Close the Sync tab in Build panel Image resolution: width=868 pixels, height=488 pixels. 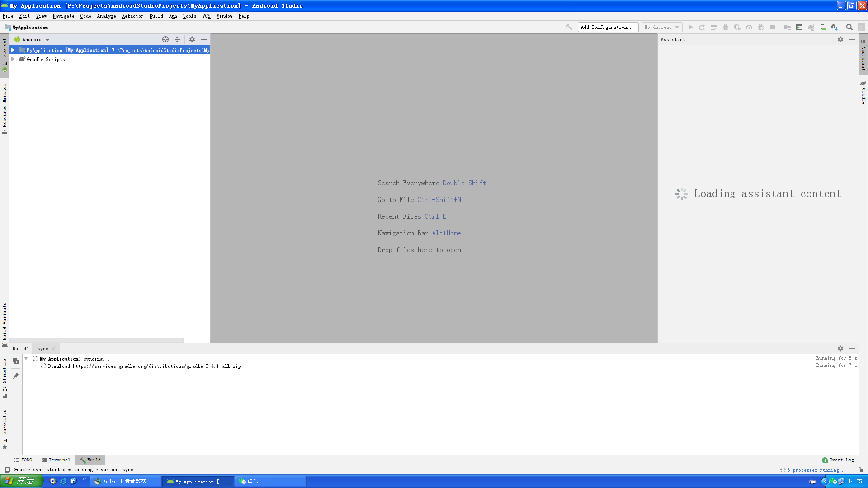pos(53,348)
